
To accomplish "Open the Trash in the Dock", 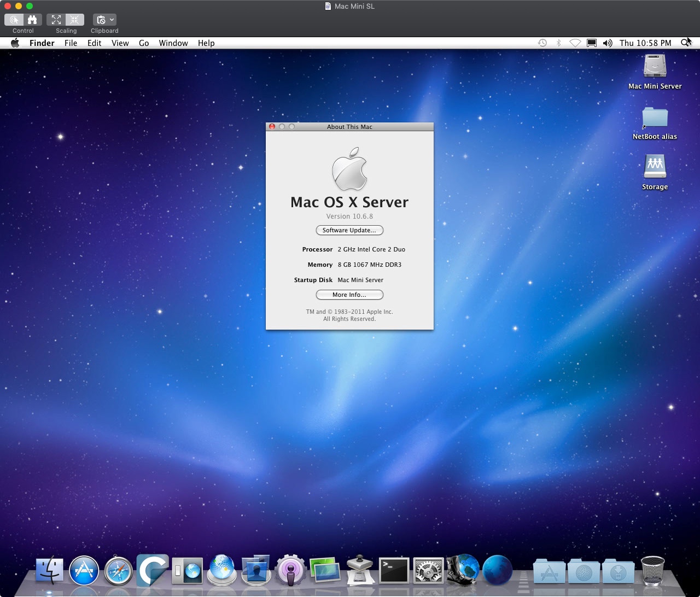I will click(x=652, y=571).
